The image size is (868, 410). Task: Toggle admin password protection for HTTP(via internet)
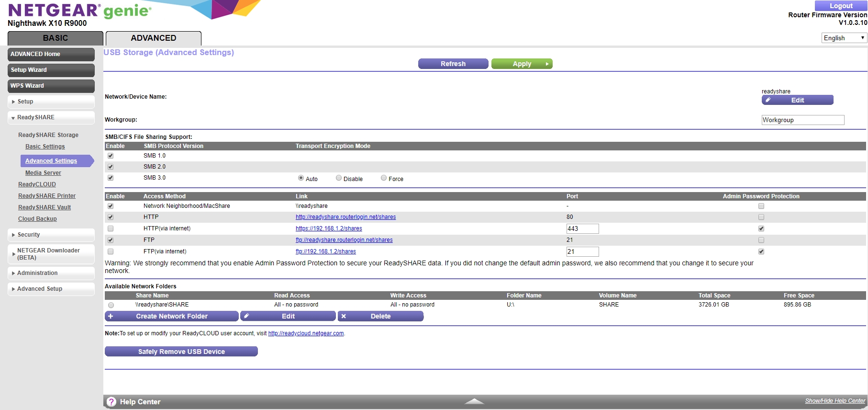pos(761,228)
